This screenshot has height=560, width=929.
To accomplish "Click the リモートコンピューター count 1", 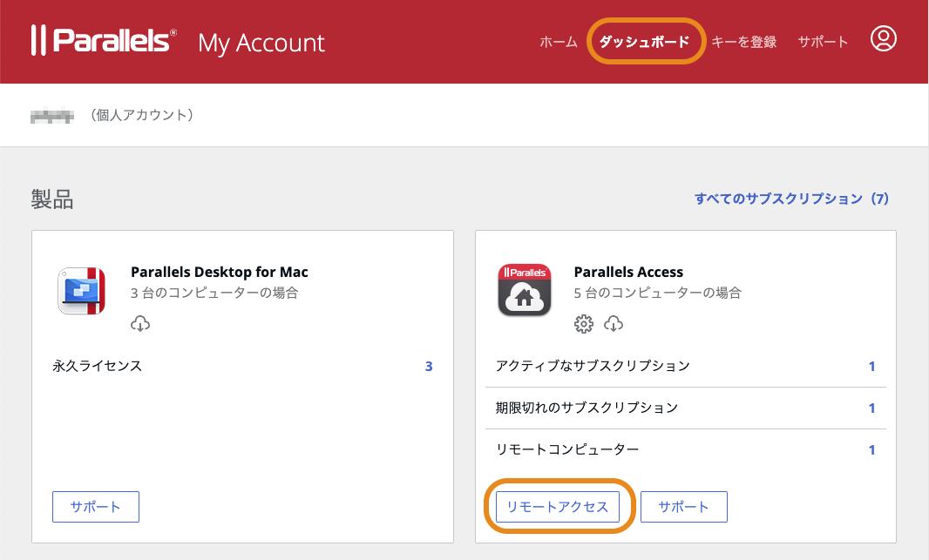I will click(x=871, y=449).
